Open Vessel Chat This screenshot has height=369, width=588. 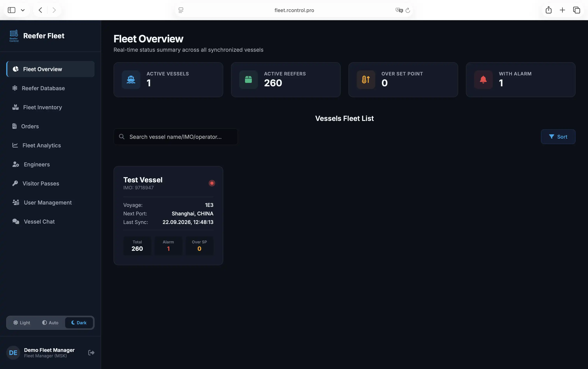(50, 221)
